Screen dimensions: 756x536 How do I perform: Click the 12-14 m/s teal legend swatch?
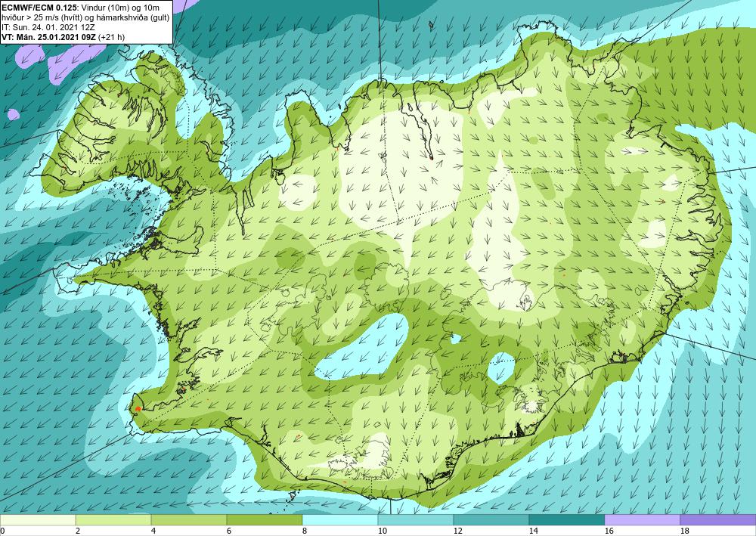click(491, 520)
